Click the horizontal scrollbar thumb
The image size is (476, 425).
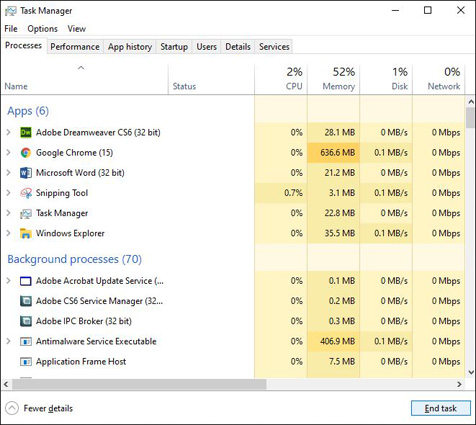[x=139, y=384]
